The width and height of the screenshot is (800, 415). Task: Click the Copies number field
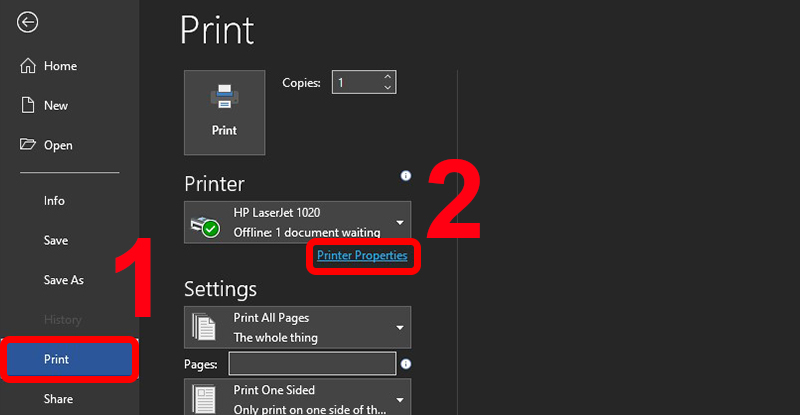tap(356, 83)
